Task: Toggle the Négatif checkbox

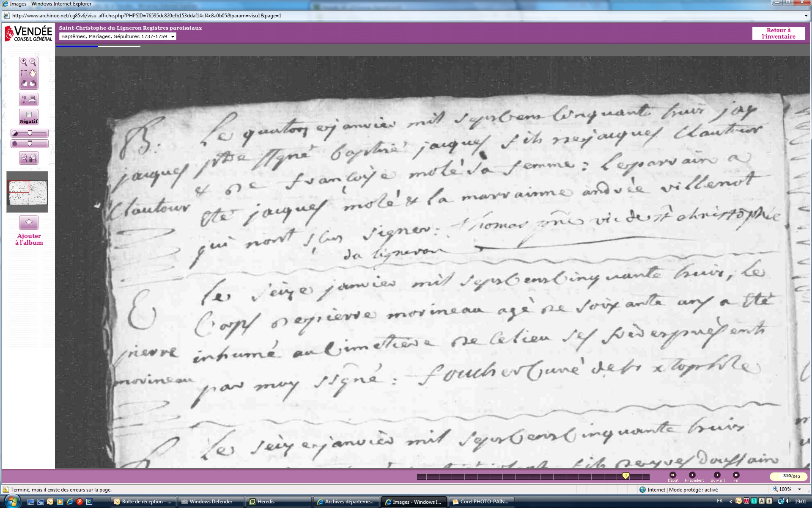Action: coord(29,115)
